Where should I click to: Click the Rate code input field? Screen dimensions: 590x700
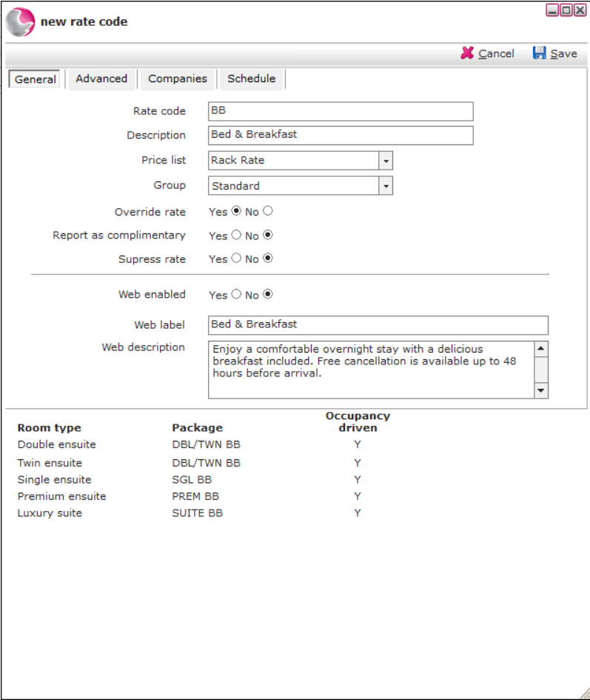tap(341, 111)
